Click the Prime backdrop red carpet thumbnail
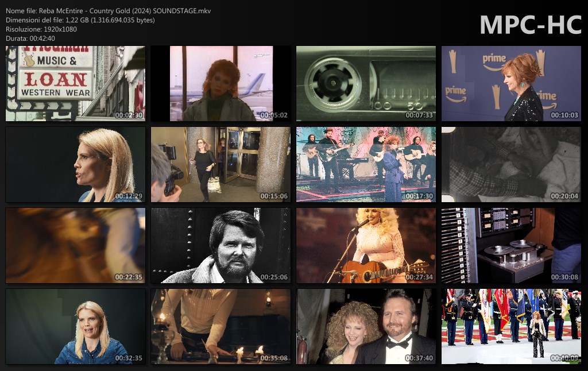 (x=511, y=84)
